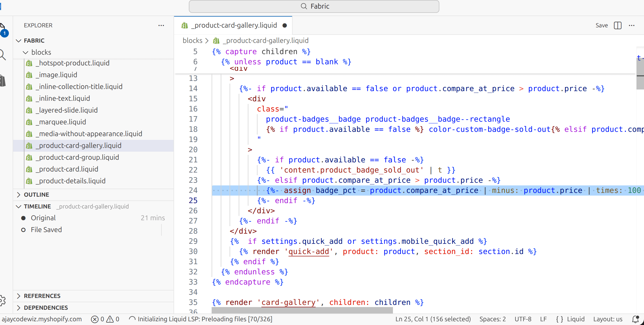Select _product-card-gallery.liquid in explorer
The width and height of the screenshot is (644, 325).
(93, 146)
